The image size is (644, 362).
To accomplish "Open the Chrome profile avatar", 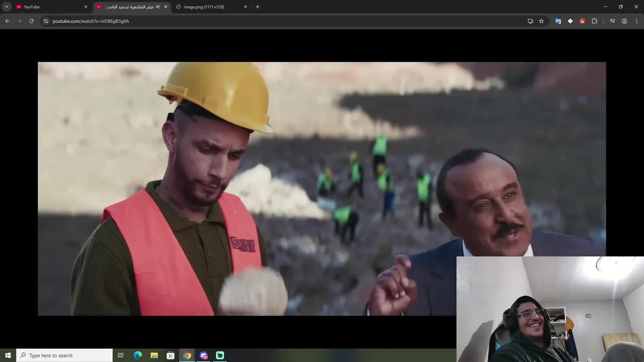I will [624, 21].
